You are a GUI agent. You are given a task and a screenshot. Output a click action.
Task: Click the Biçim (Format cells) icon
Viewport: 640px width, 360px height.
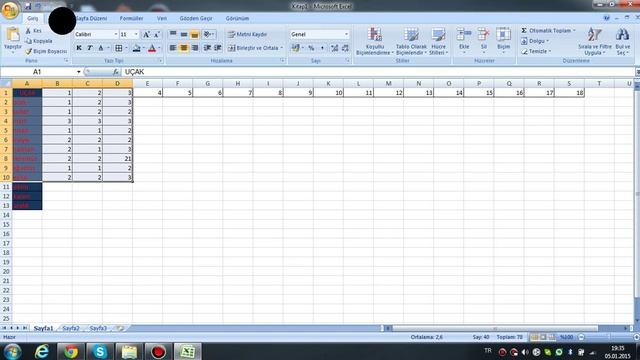(503, 35)
